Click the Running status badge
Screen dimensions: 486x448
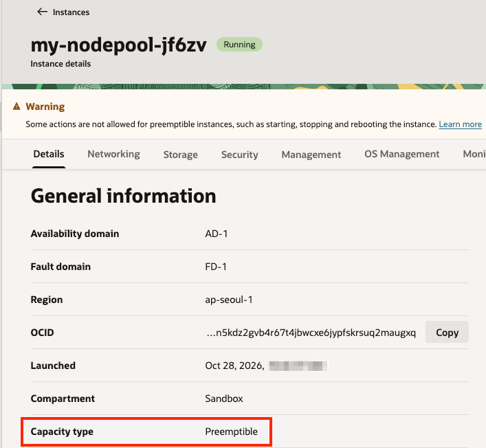coord(239,45)
